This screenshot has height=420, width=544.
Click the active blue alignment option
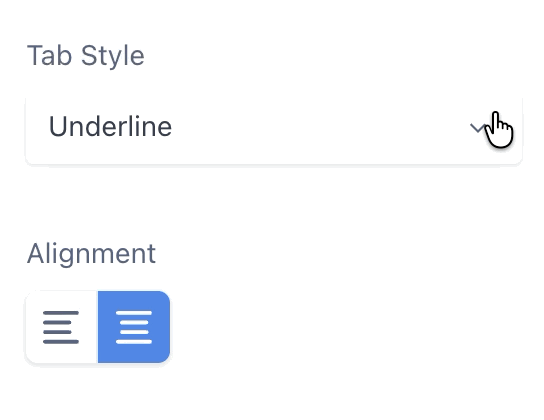tap(134, 327)
